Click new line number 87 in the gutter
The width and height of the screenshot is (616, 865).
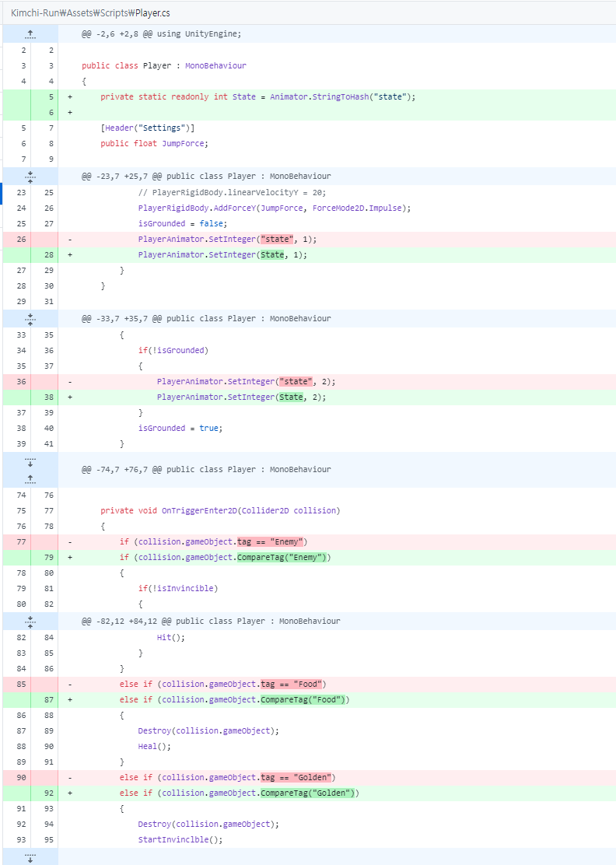click(x=49, y=699)
